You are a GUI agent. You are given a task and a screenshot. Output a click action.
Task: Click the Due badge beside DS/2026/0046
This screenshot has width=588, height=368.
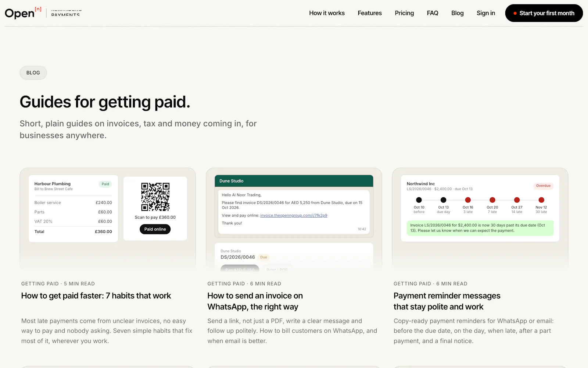click(x=263, y=257)
